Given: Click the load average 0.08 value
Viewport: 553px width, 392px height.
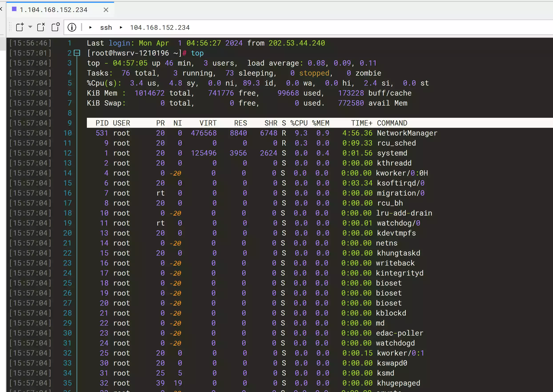Looking at the screenshot, I should click(x=316, y=63).
